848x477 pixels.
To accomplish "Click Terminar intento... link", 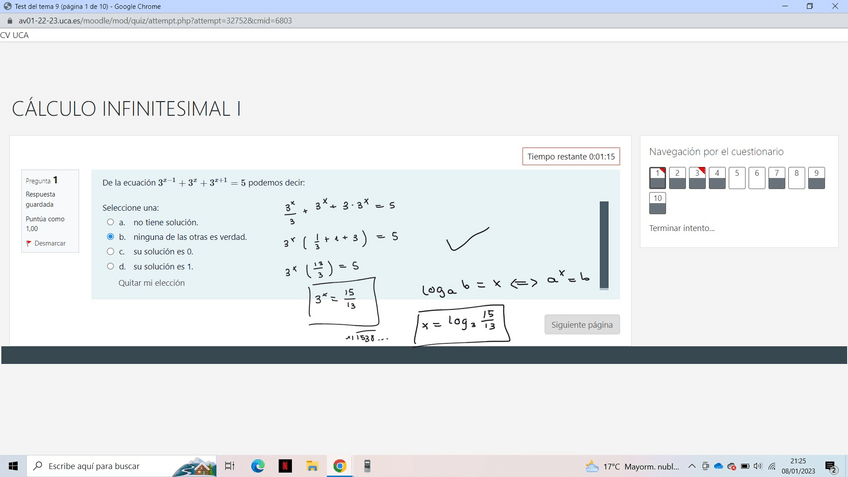I will [x=682, y=228].
